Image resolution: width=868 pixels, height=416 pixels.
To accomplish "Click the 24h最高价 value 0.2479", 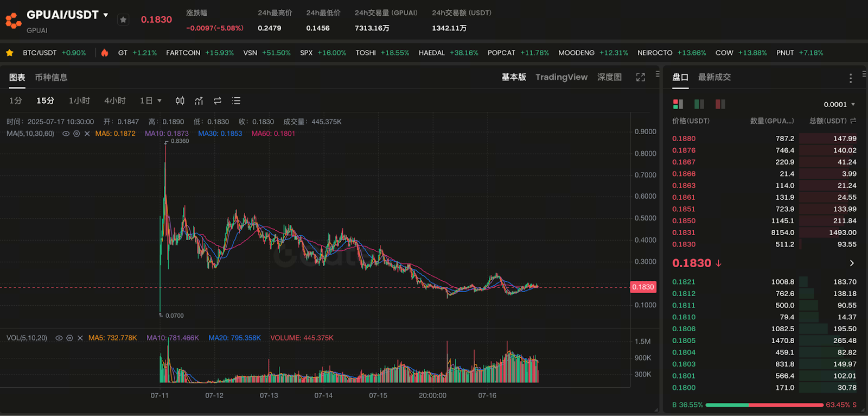I will [x=270, y=28].
